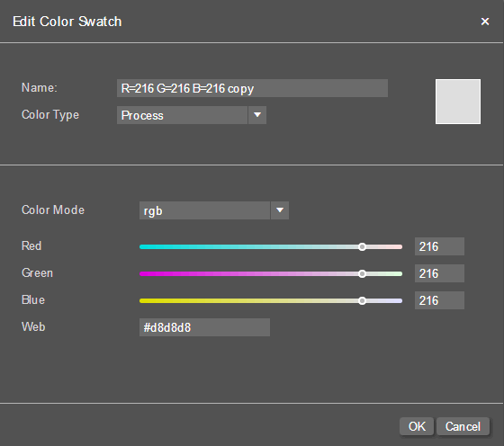
Task: Click the magenta end of Green slider
Action: pyautogui.click(x=142, y=273)
